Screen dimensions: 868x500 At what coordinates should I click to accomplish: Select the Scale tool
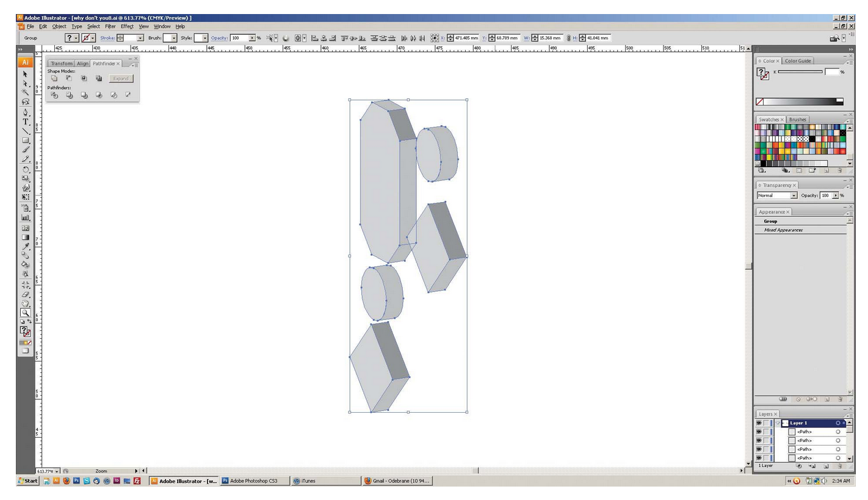click(x=25, y=179)
